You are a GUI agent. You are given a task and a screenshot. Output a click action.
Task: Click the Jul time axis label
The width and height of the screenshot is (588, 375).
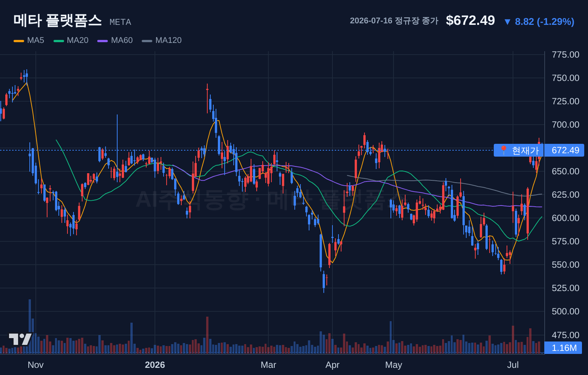point(513,365)
